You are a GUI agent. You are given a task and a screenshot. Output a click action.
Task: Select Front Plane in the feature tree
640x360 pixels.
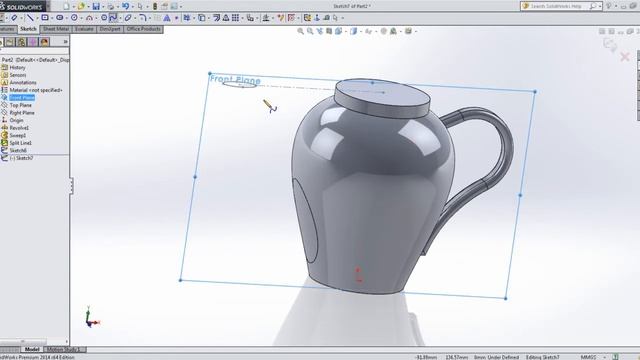pyautogui.click(x=22, y=98)
